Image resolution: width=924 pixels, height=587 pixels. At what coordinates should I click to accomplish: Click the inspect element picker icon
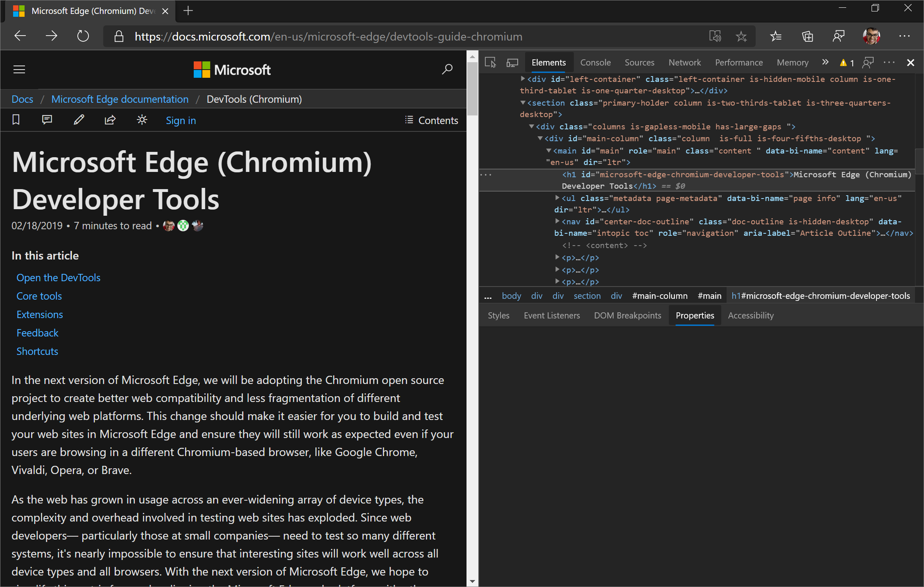490,63
